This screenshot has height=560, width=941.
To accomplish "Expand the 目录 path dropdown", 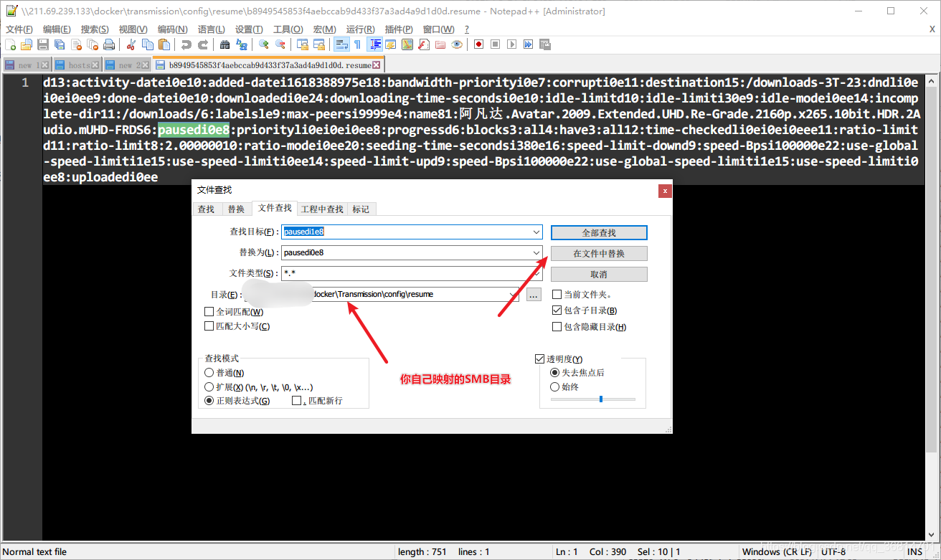I will coord(513,294).
